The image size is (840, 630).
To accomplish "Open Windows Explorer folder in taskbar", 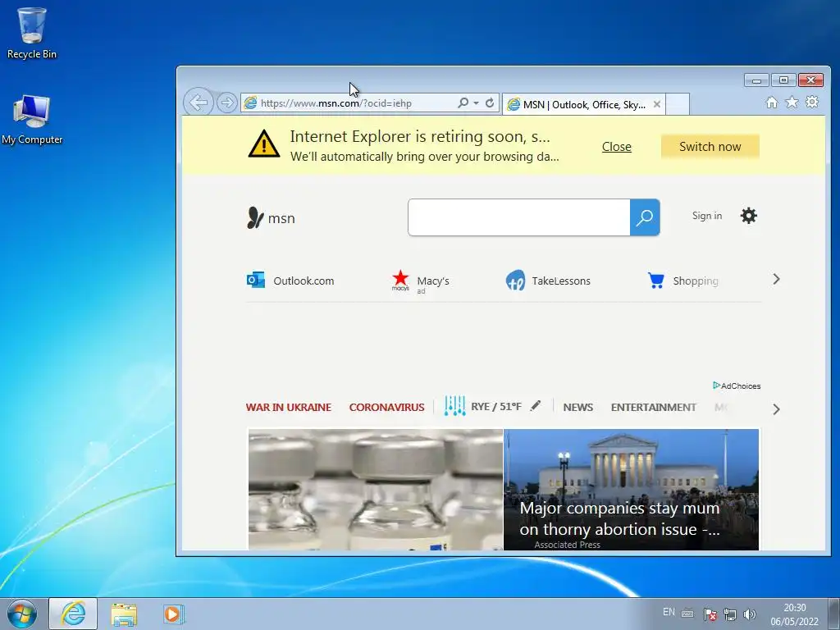I will coord(124,614).
